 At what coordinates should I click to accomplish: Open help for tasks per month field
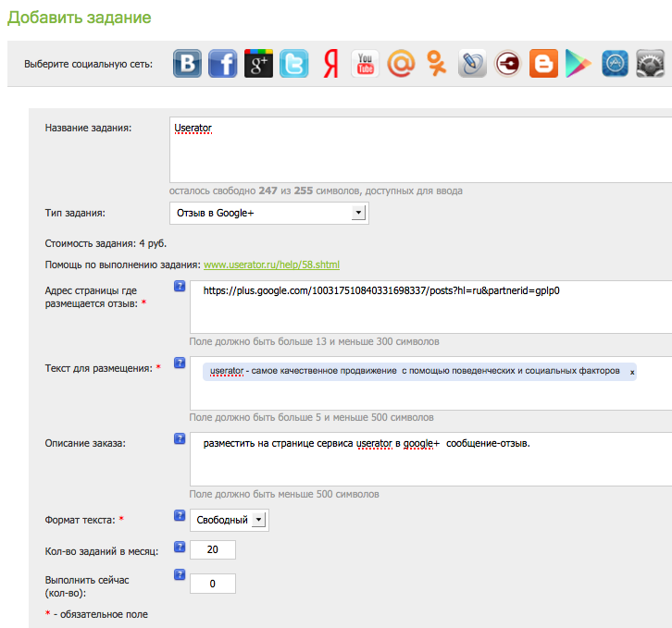point(180,547)
